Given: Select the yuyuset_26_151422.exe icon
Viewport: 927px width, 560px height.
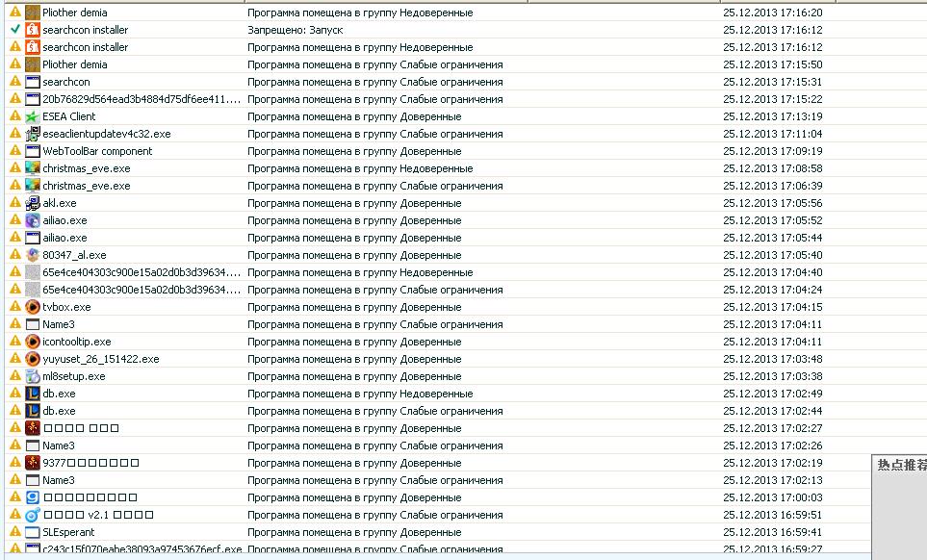Looking at the screenshot, I should [33, 359].
